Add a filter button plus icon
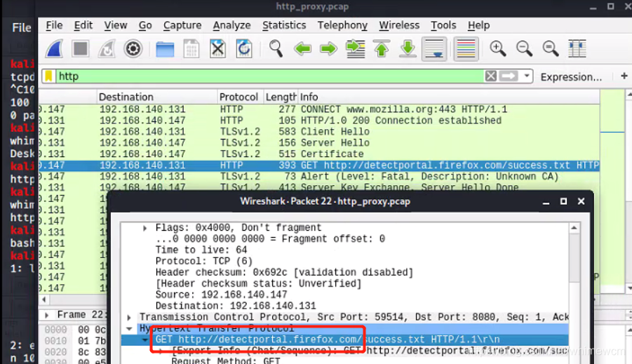The width and height of the screenshot is (632, 364). point(624,76)
